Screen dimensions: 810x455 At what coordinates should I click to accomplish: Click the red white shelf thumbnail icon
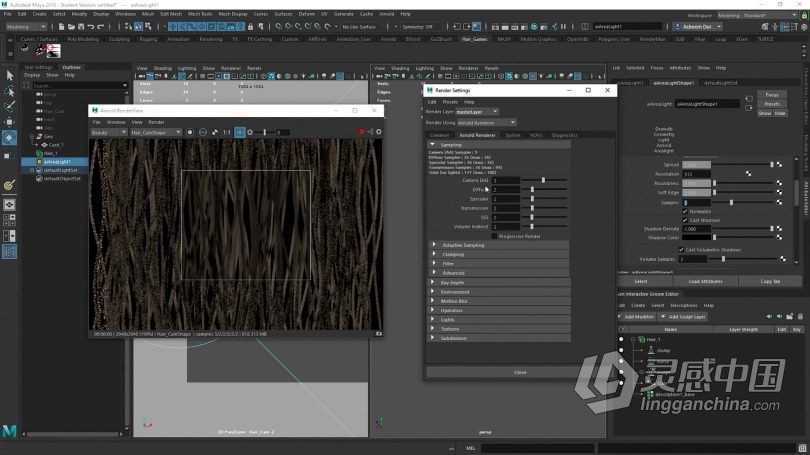click(53, 51)
